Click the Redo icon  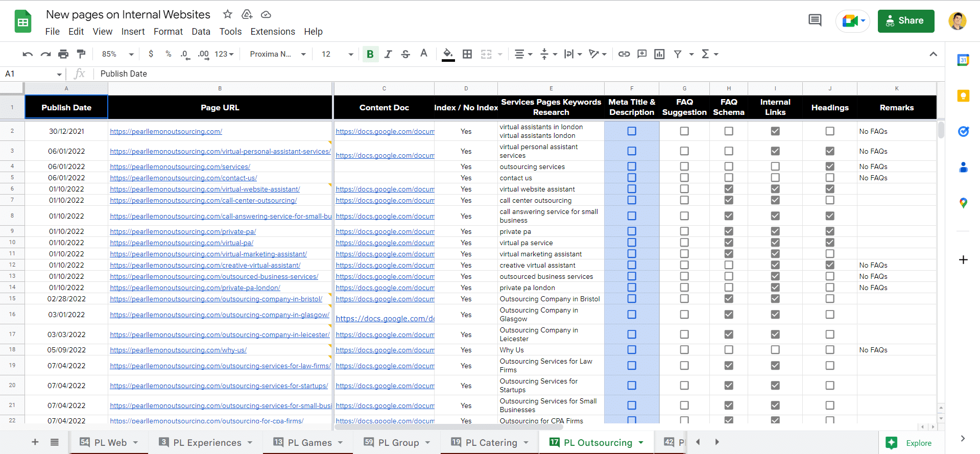coord(45,54)
